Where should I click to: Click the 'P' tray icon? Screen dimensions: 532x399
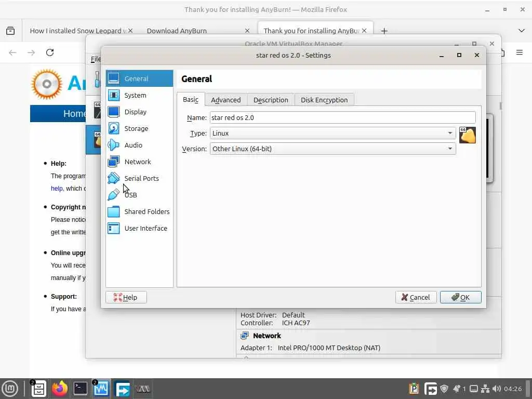tap(414, 389)
